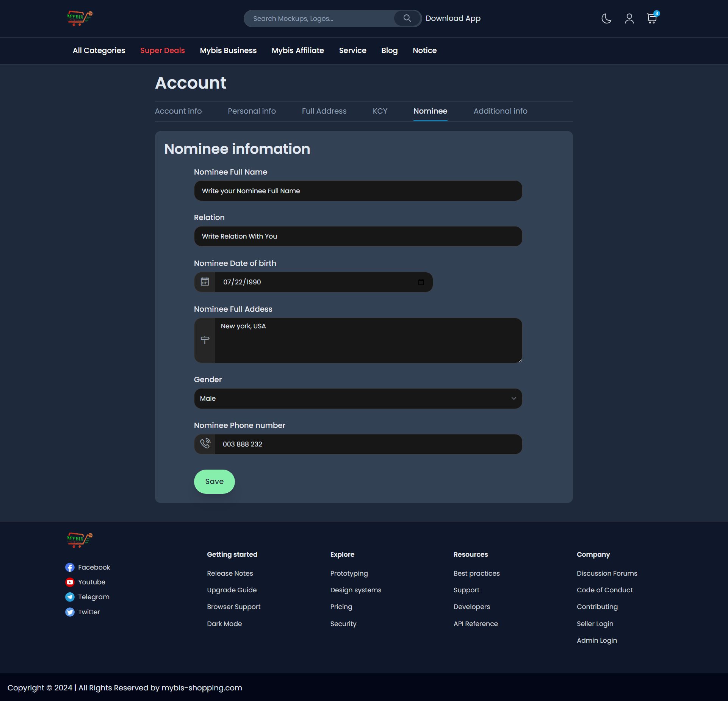Viewport: 728px width, 701px height.
Task: Click the Facebook social icon
Action: click(x=70, y=567)
